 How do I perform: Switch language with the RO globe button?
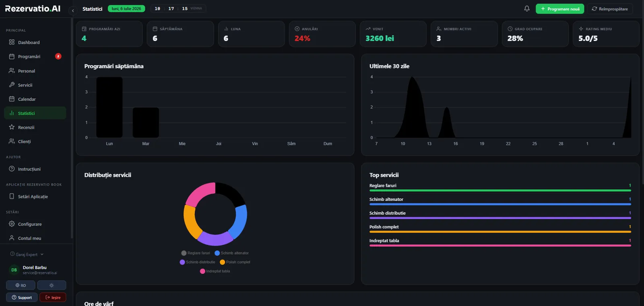pyautogui.click(x=21, y=285)
